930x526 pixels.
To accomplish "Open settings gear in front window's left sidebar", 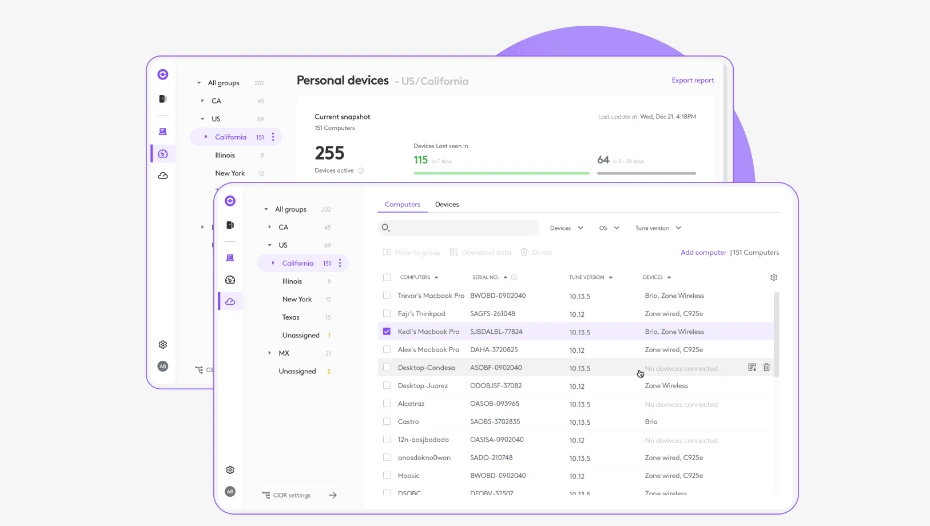I will tap(230, 469).
